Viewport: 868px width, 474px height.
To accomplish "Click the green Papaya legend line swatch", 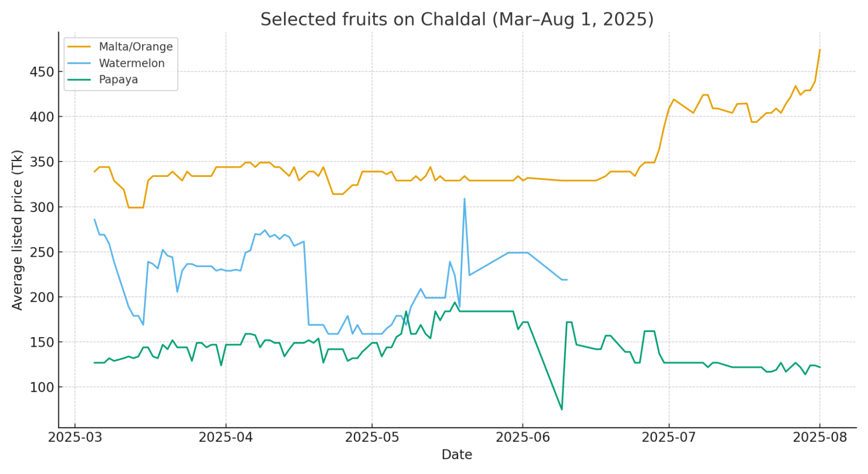I will tap(79, 80).
